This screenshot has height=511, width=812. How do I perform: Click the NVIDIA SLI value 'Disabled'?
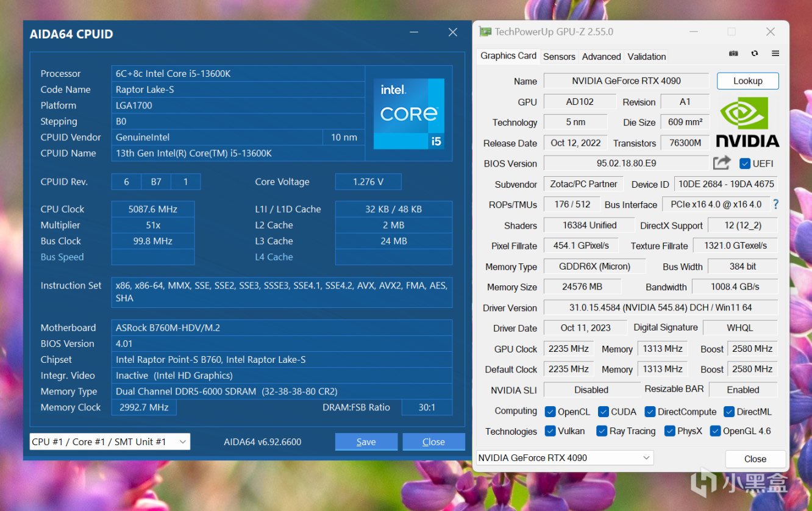click(x=591, y=390)
